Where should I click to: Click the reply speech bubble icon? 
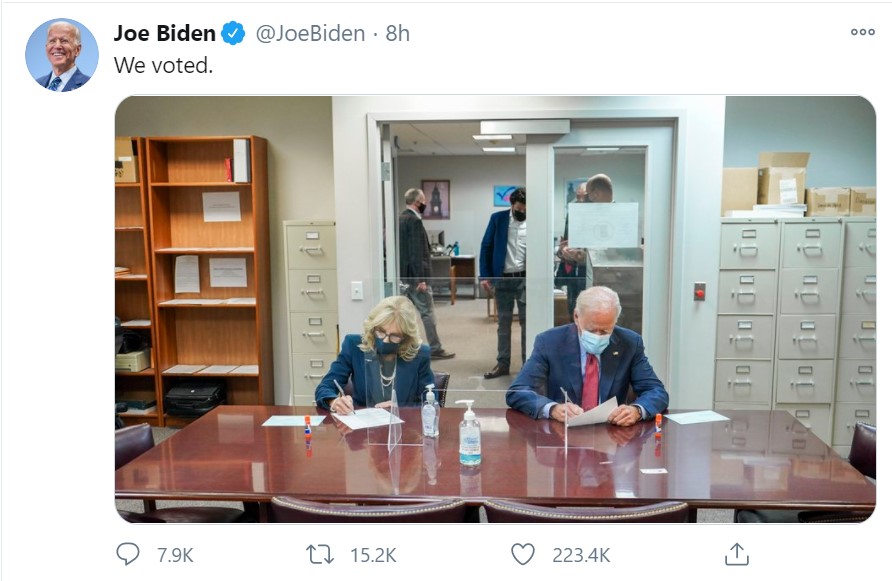tap(129, 553)
